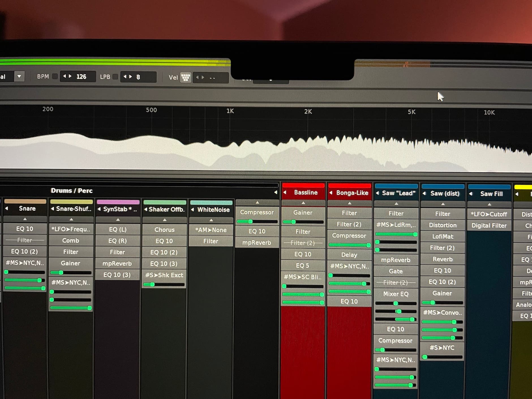Adjust the Drums group Compressor slider
The height and width of the screenshot is (399, 532).
click(x=257, y=222)
